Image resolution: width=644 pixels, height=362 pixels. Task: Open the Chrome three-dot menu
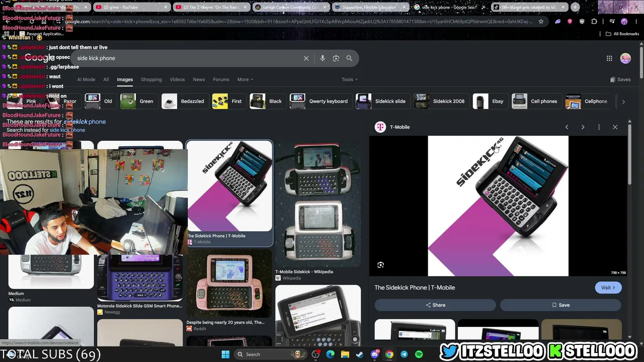[x=636, y=22]
